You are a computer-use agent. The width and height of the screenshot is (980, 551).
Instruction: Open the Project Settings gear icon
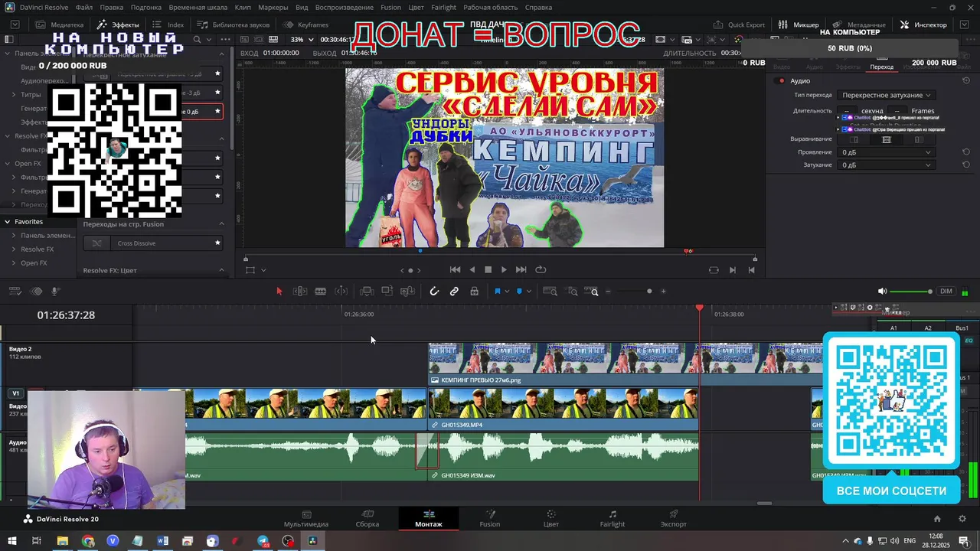tap(962, 519)
